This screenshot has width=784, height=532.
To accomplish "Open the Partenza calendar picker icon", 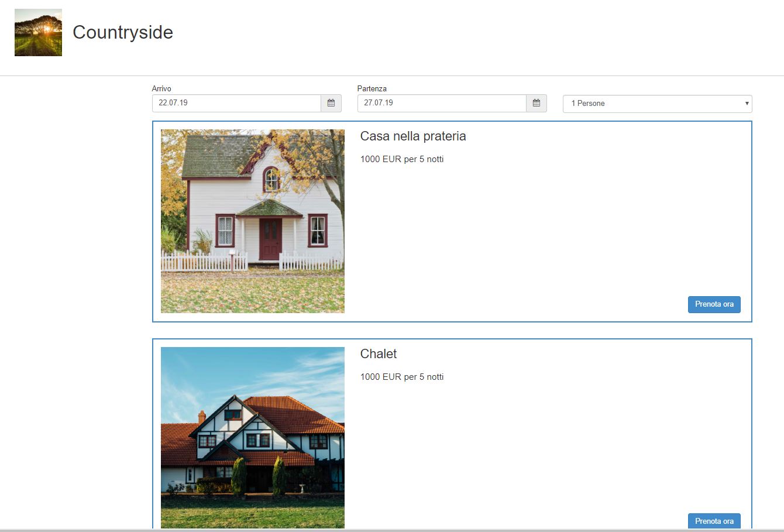I will (537, 103).
